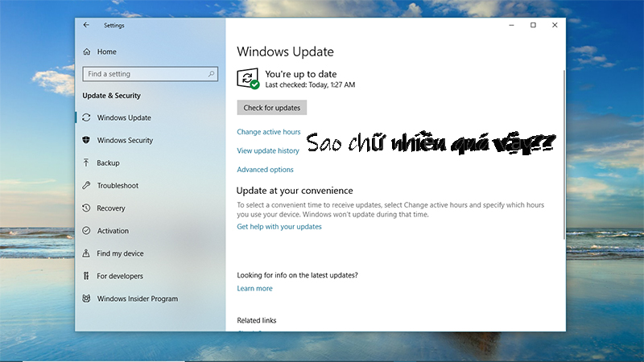Go back with the Settings back arrow

(86, 25)
